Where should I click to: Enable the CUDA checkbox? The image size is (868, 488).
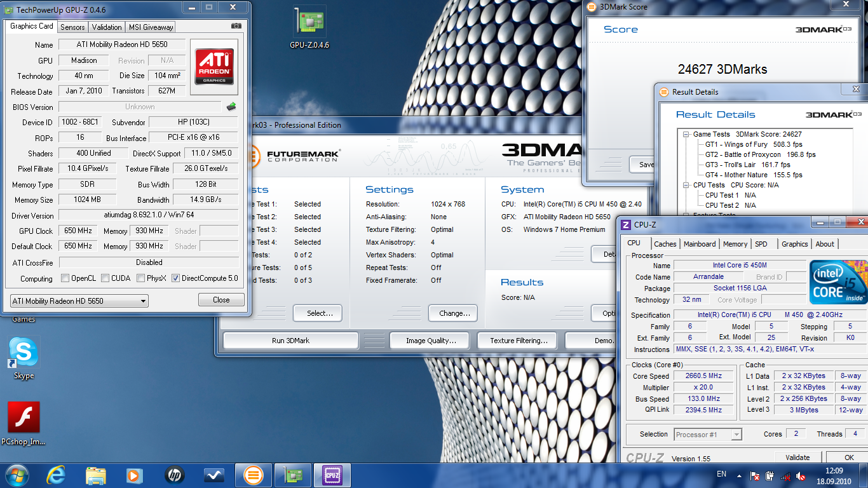[105, 278]
